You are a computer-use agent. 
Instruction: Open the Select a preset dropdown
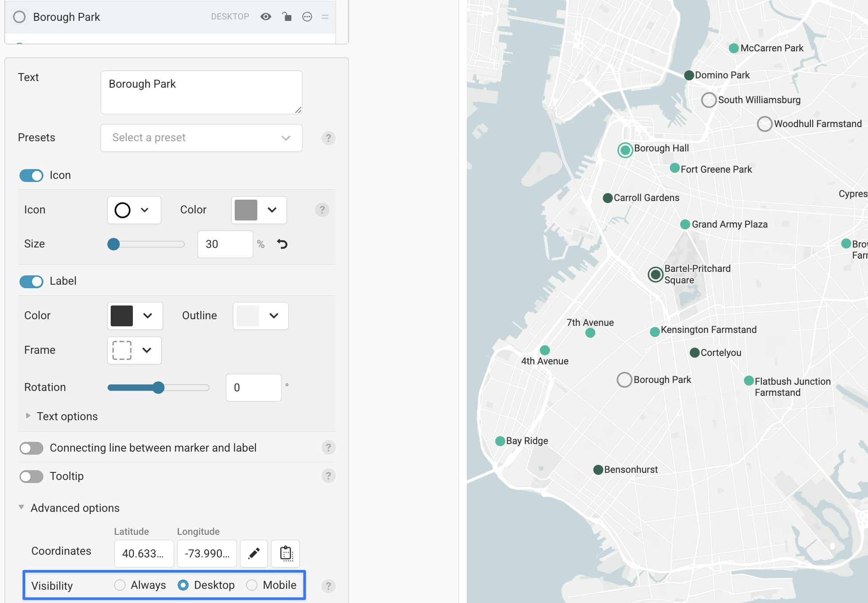click(x=201, y=138)
